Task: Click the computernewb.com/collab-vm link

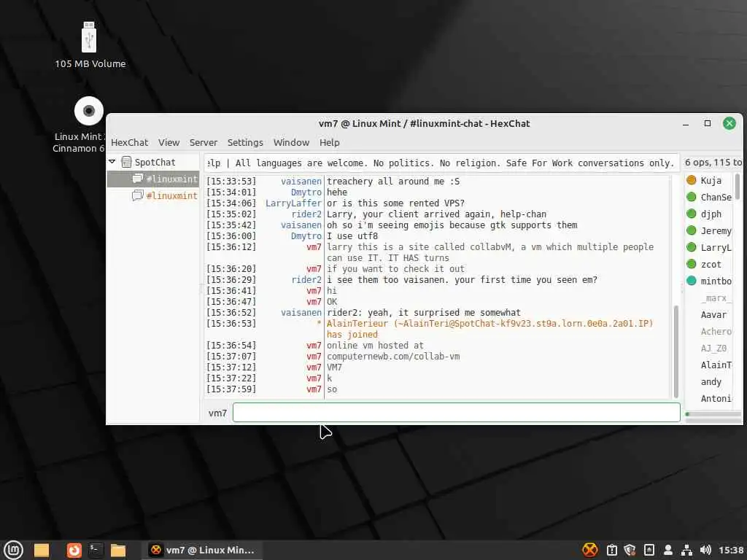Action: [x=393, y=356]
